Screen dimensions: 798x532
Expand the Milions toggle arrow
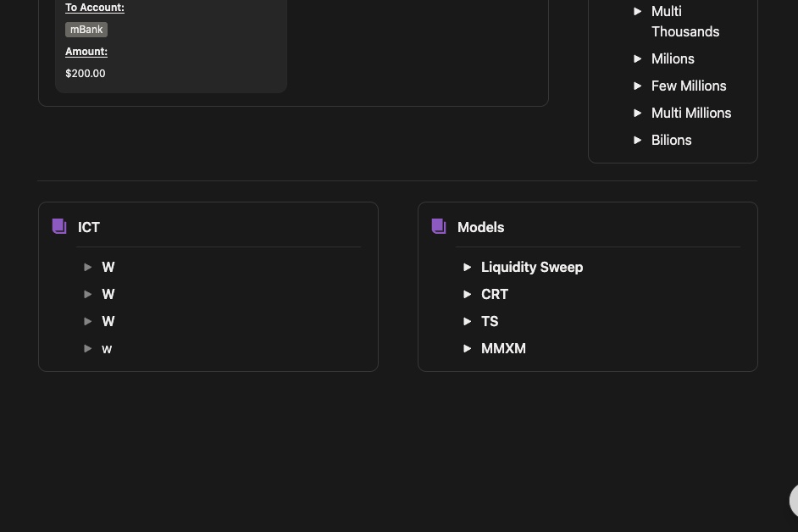click(x=638, y=58)
